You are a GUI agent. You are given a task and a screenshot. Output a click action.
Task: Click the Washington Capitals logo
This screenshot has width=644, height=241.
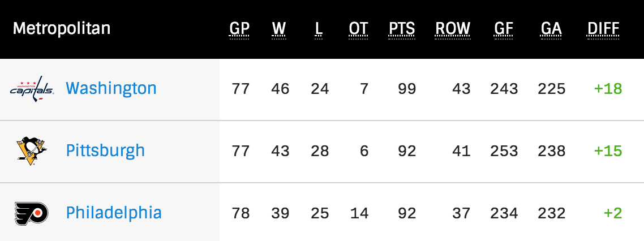click(32, 89)
